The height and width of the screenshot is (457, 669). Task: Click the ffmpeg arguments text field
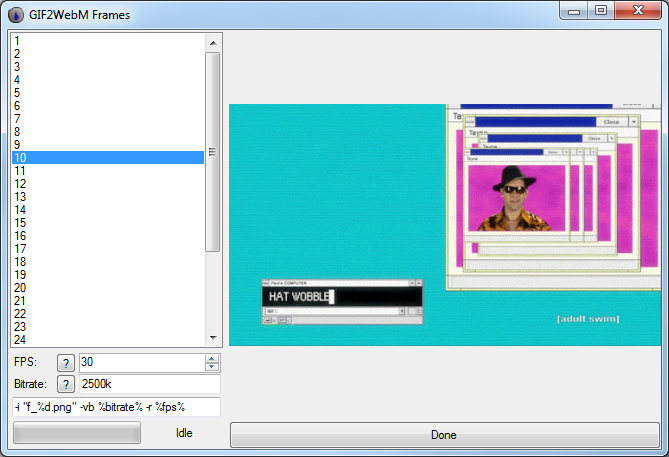(116, 407)
